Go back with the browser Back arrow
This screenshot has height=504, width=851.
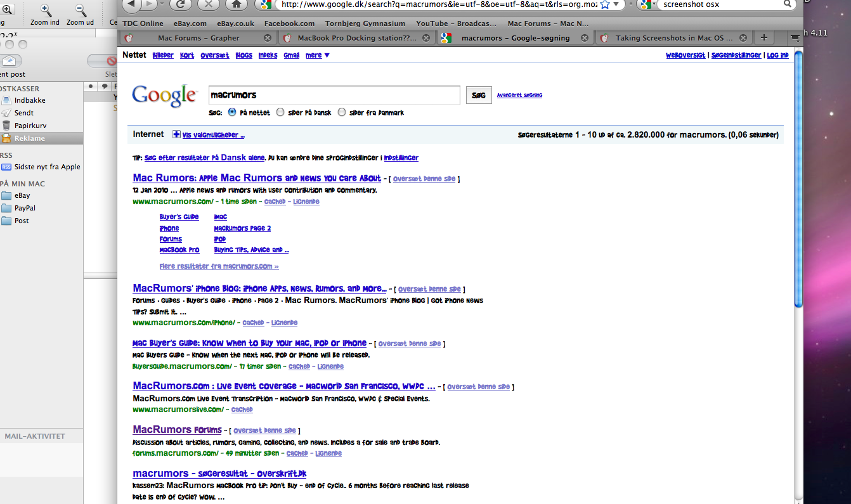pyautogui.click(x=131, y=4)
